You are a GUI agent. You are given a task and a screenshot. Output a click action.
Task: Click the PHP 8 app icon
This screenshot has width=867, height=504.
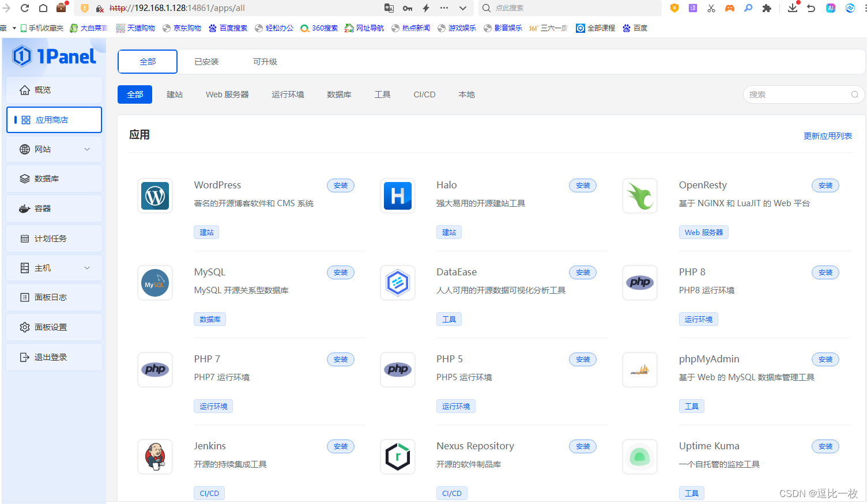(x=640, y=283)
